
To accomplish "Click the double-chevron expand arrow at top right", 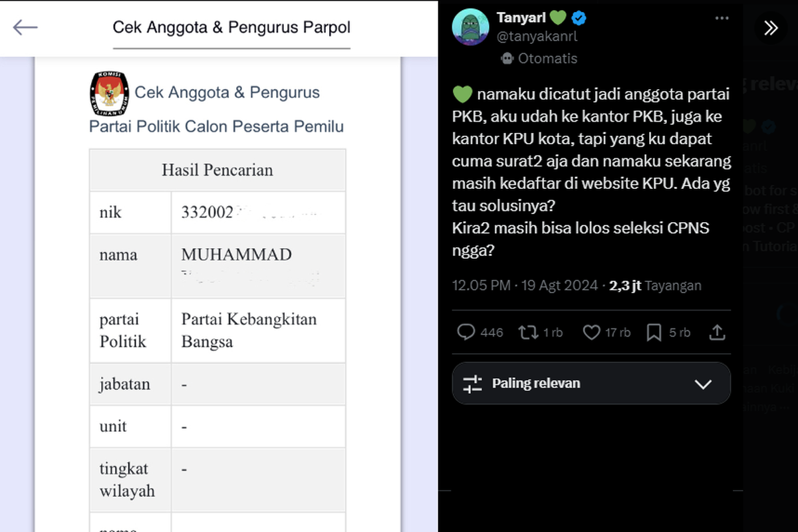I will coord(771,28).
